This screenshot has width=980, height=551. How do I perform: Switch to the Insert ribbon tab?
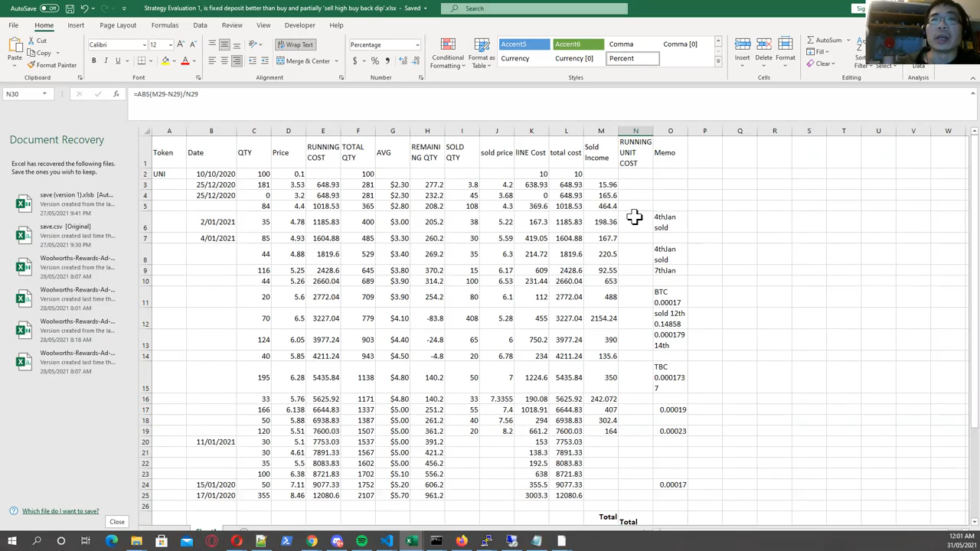coord(76,25)
